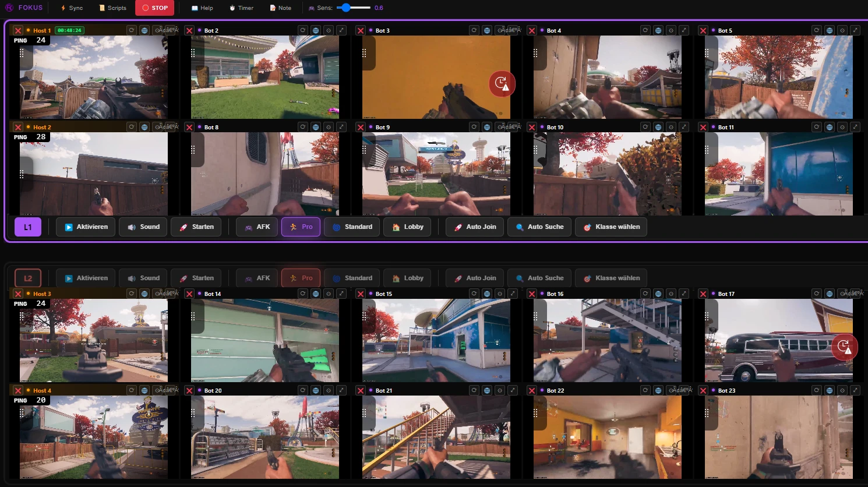Click Auto Join in the L2 toolbar

475,278
